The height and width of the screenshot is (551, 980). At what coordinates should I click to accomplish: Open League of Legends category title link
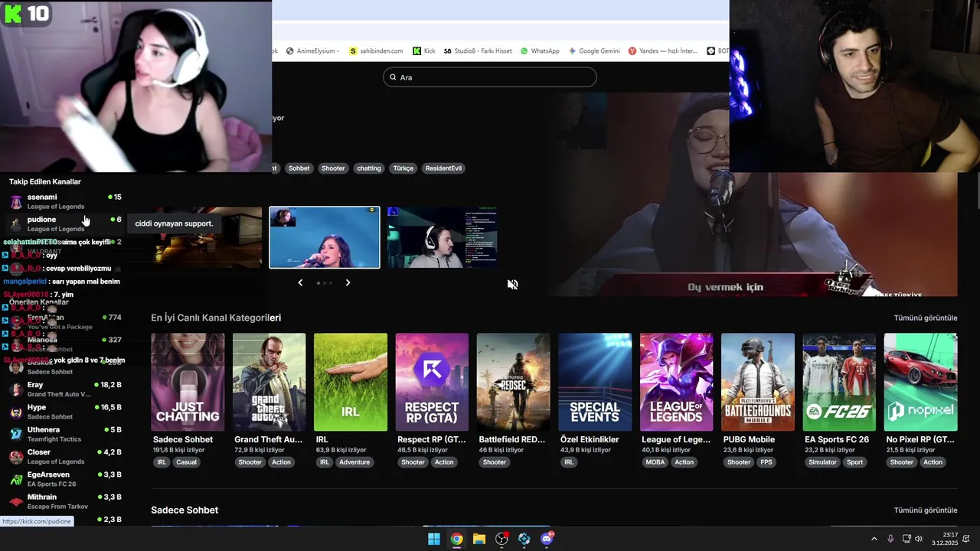[x=676, y=439]
